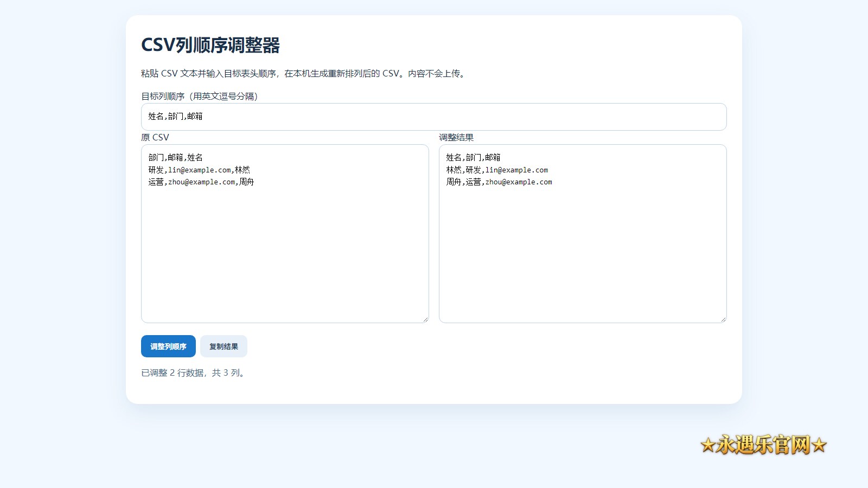The image size is (868, 488).
Task: Click line 研发,lin@example.com,林然 in source CSV
Action: pos(199,170)
